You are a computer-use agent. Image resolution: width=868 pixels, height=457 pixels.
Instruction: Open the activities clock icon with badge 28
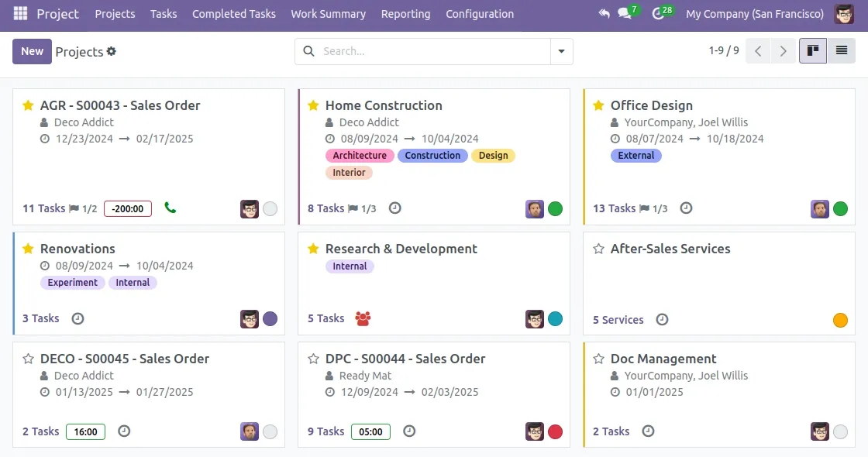(x=659, y=13)
